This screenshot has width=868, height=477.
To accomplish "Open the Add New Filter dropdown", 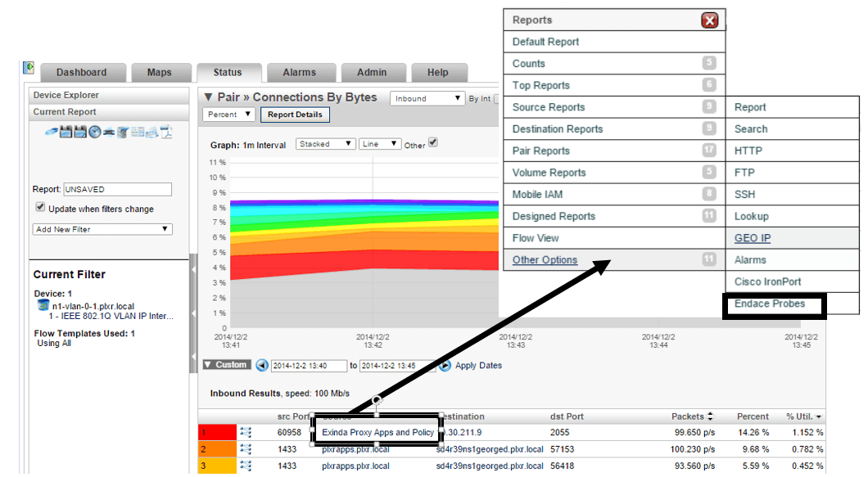I will click(x=102, y=229).
